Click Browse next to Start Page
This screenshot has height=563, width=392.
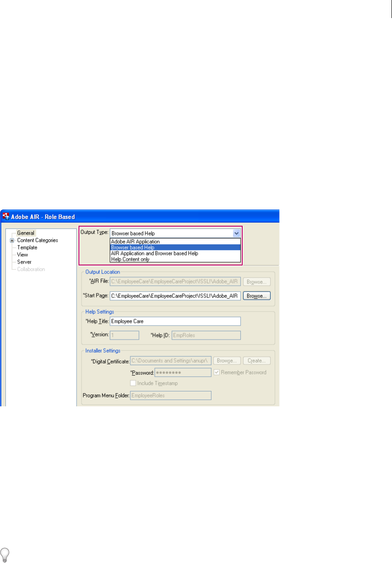coord(257,296)
